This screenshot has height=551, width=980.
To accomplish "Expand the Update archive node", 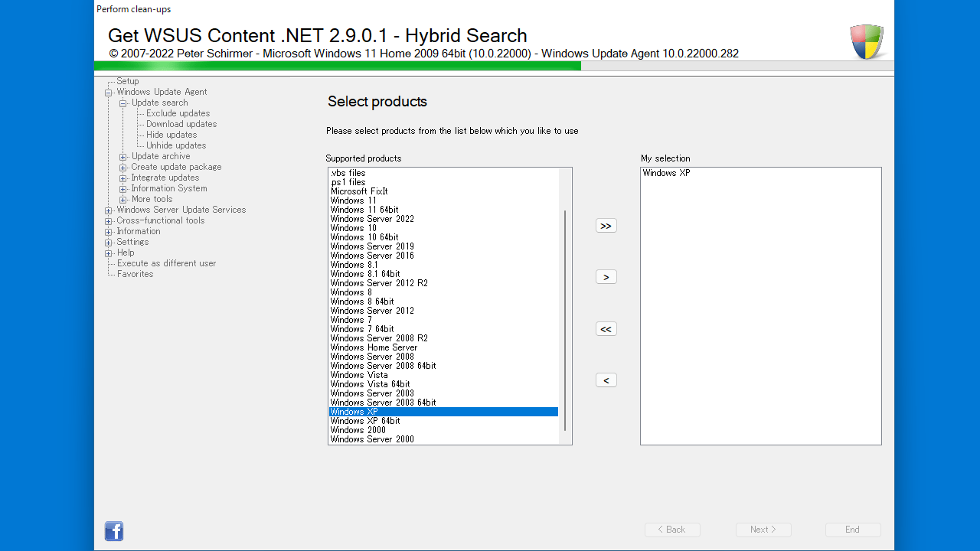I will click(123, 157).
